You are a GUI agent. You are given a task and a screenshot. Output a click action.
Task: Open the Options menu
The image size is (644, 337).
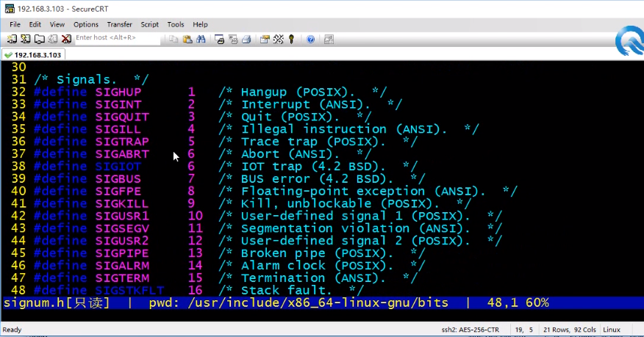[x=86, y=24]
